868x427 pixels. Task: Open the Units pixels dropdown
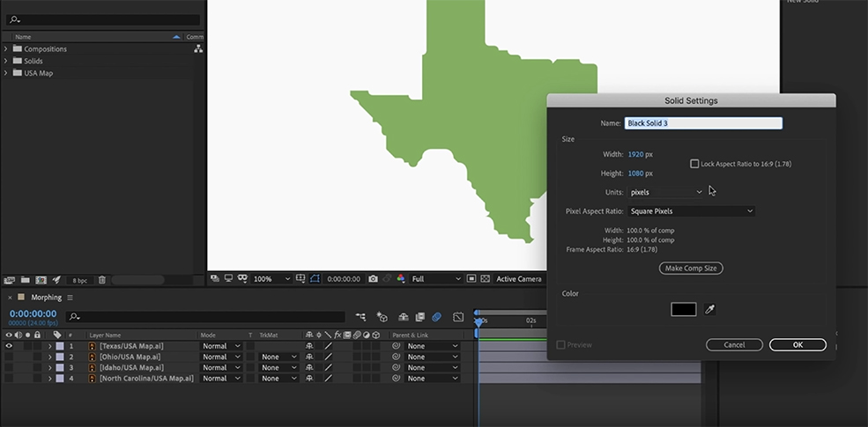(666, 192)
